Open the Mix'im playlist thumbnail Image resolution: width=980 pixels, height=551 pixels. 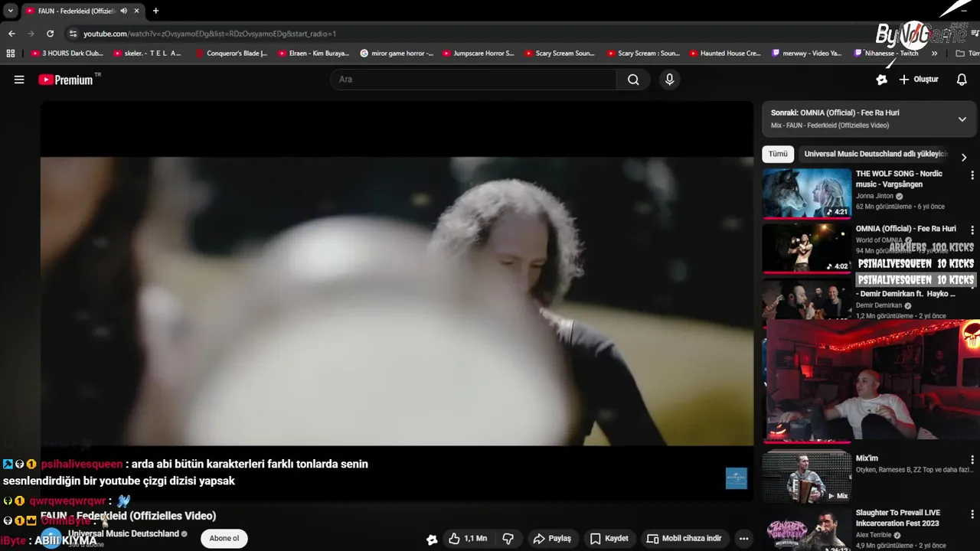click(x=806, y=475)
